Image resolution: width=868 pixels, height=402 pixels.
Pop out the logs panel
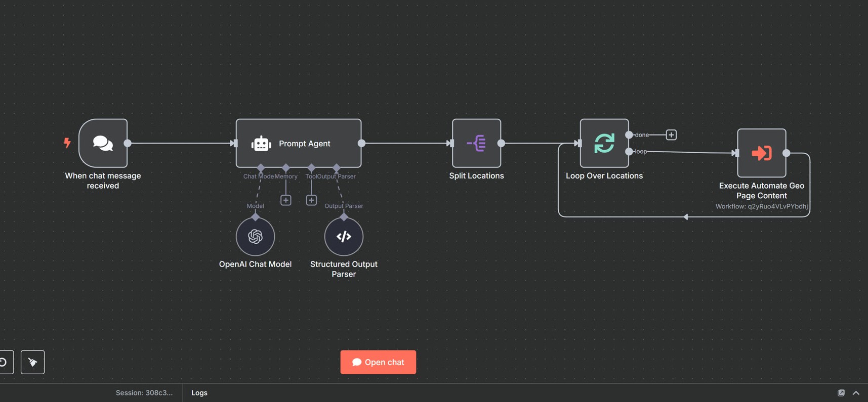pos(841,393)
